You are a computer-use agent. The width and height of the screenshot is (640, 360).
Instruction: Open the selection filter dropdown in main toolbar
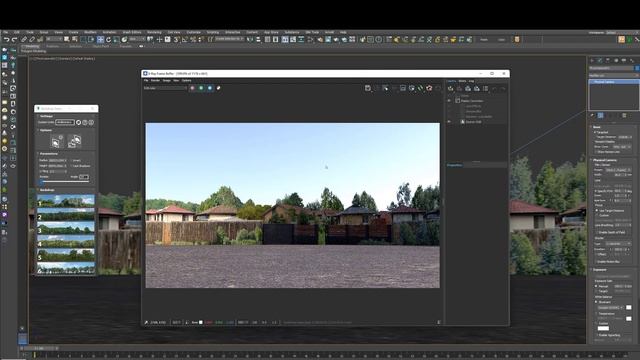pos(54,39)
